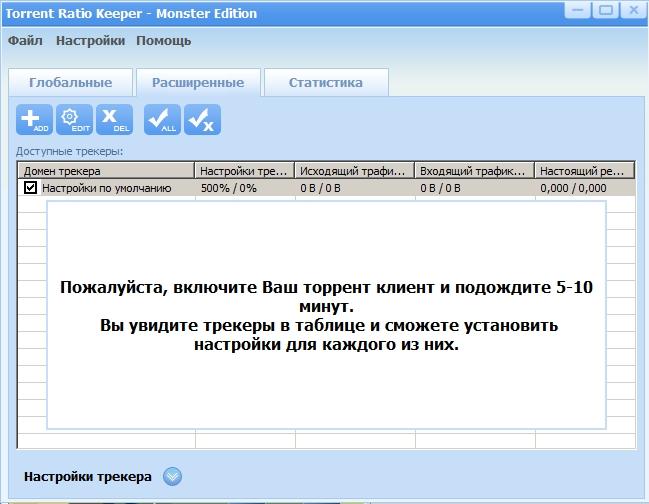Image resolution: width=649 pixels, height=504 pixels.
Task: Maximize the Torrent Ratio Keeper window
Action: tap(606, 10)
